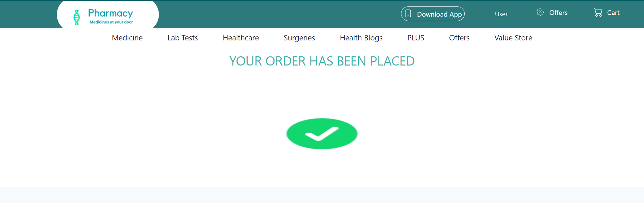644x203 pixels.
Task: Visit the Health Blogs page
Action: click(x=361, y=38)
